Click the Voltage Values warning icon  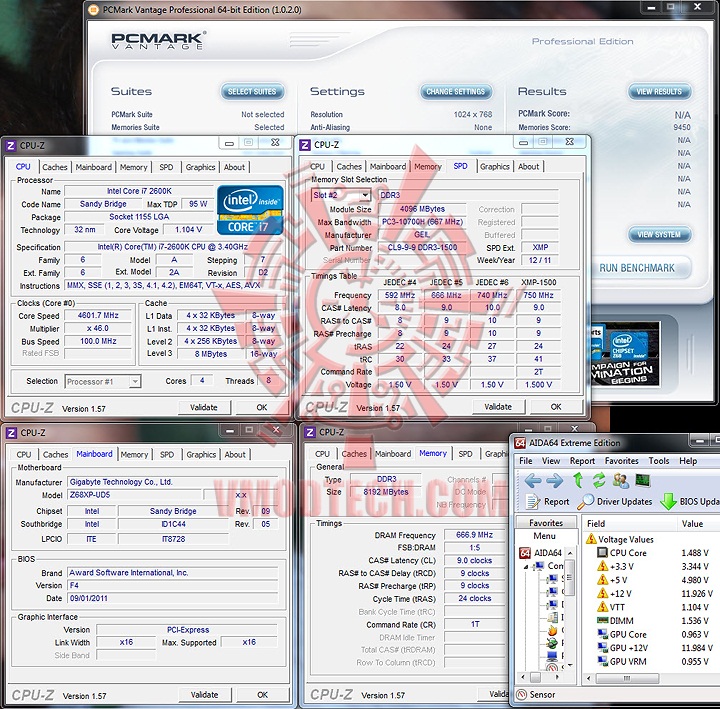coord(591,539)
